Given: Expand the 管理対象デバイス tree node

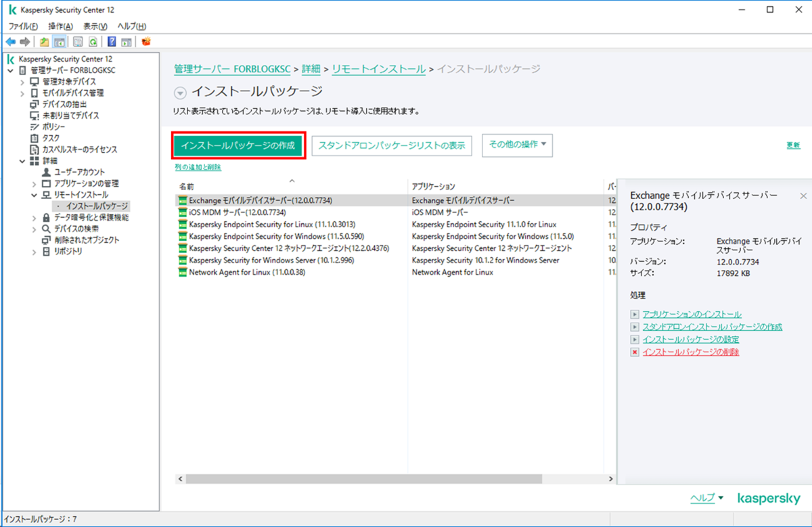Looking at the screenshot, I should click(22, 82).
